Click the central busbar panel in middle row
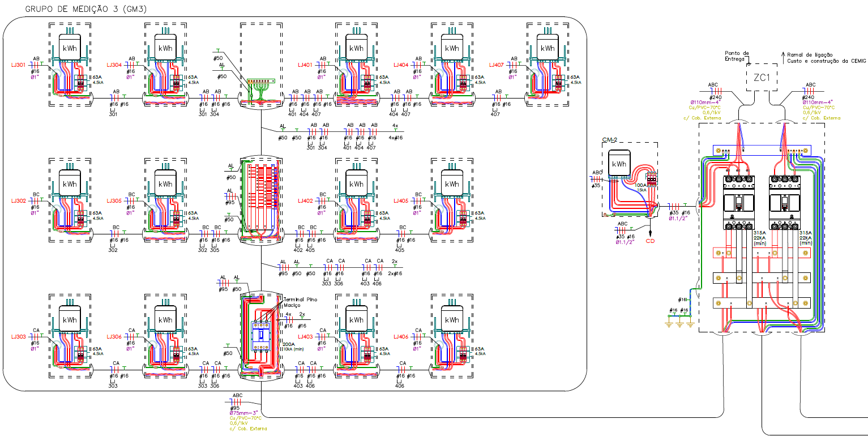The width and height of the screenshot is (868, 436). point(261,200)
